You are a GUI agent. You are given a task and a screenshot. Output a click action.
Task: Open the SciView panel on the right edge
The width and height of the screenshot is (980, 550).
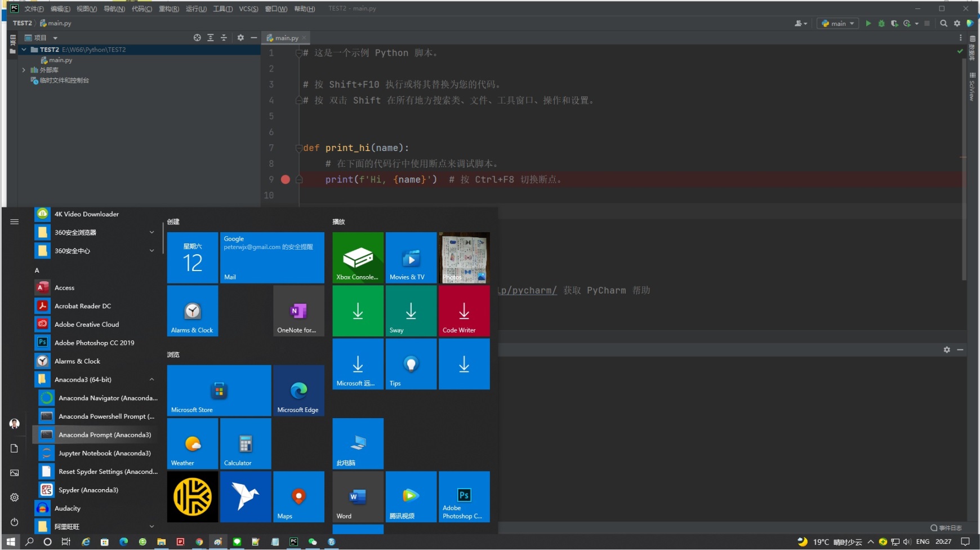point(972,87)
